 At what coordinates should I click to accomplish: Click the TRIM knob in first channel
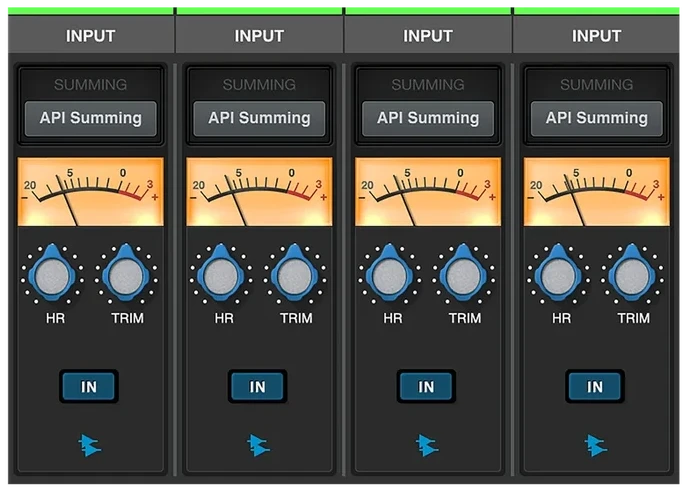pyautogui.click(x=126, y=275)
